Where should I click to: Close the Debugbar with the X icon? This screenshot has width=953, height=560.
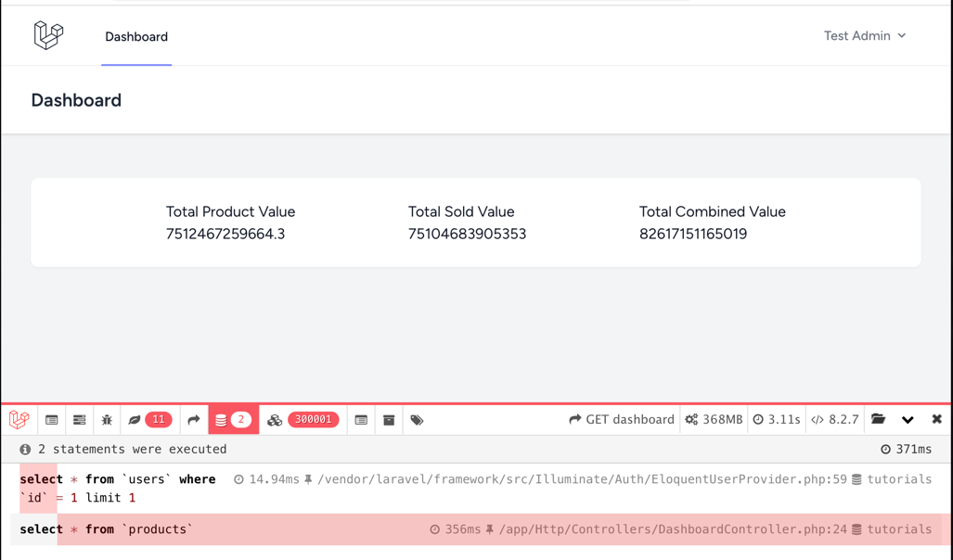[936, 419]
